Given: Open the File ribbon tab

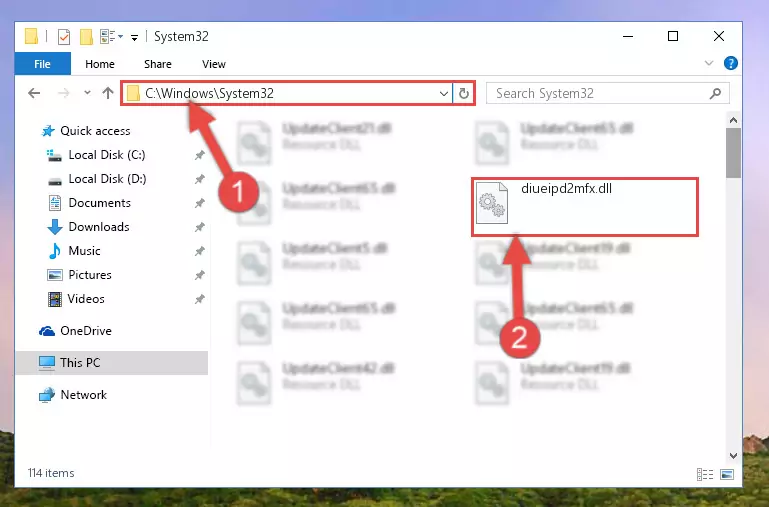Looking at the screenshot, I should (43, 64).
